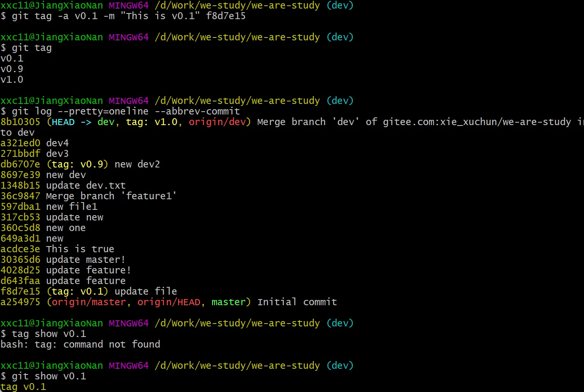Click commit hash 36c9847
The width and height of the screenshot is (584, 392).
[x=20, y=196]
